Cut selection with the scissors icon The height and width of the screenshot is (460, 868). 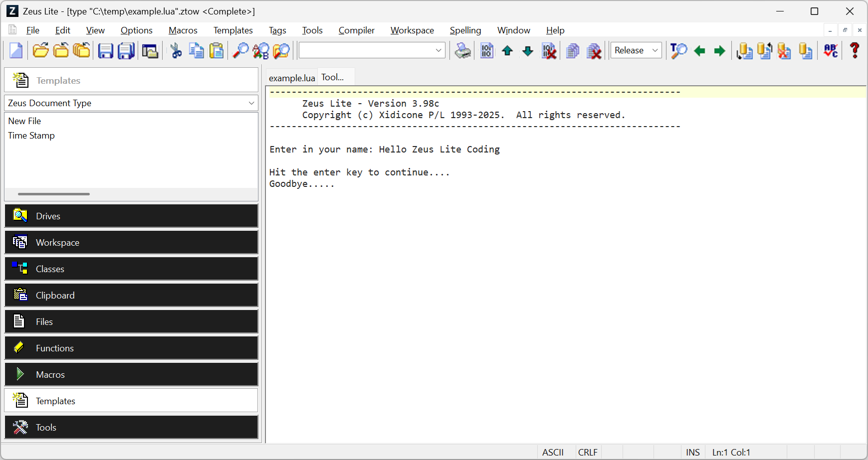tap(176, 50)
